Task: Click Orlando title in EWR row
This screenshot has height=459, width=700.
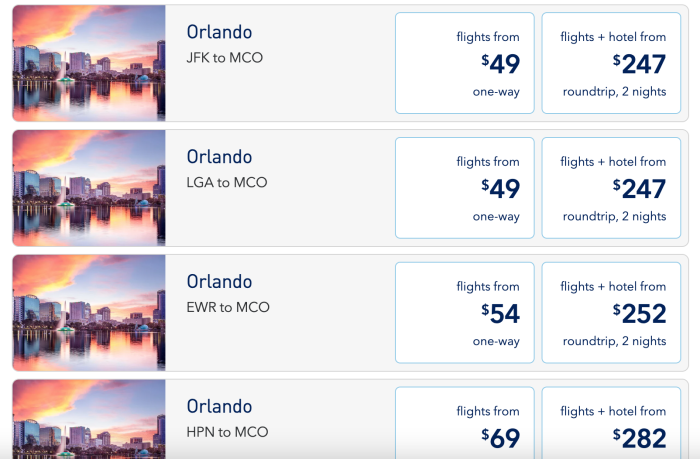Action: [x=219, y=282]
